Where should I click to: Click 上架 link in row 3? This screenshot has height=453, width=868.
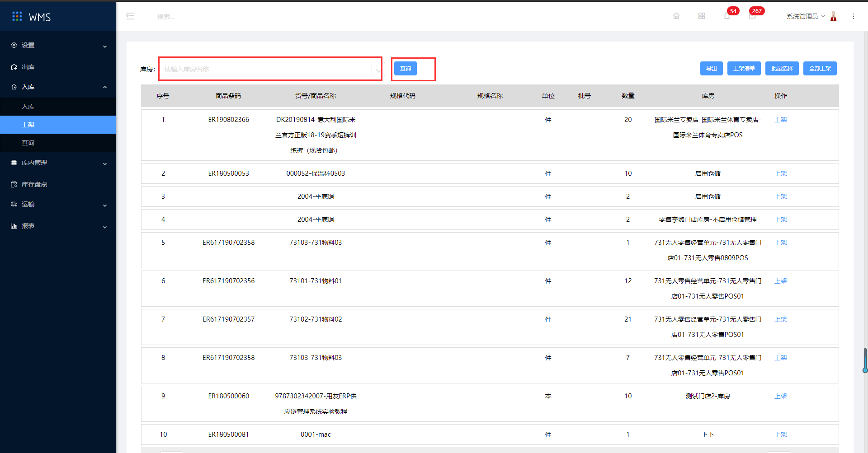781,196
